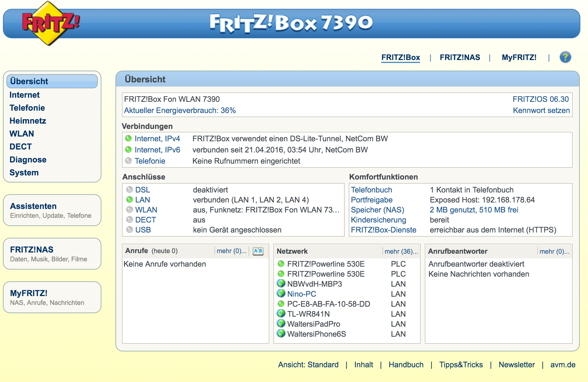Click the globe icon next to WaltersiPhone6S

pos(281,333)
